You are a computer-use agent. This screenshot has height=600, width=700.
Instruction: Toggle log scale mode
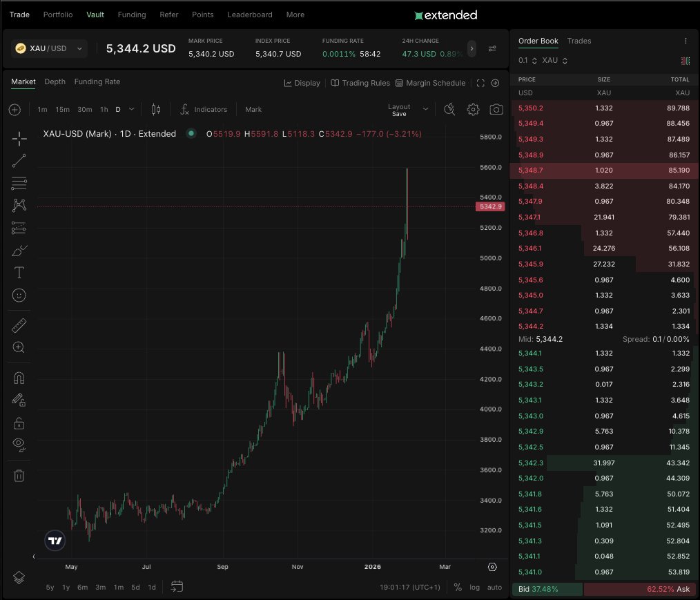coord(474,587)
